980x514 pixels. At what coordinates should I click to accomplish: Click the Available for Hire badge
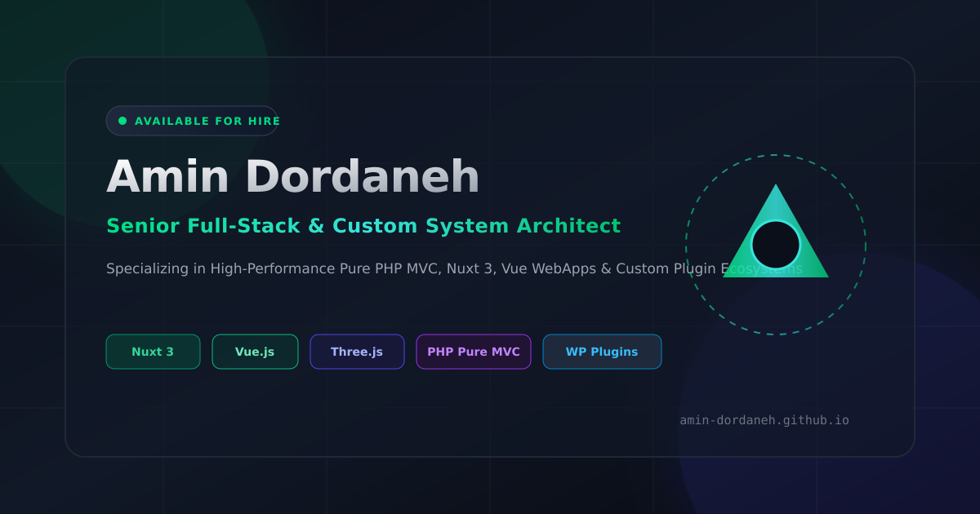192,121
